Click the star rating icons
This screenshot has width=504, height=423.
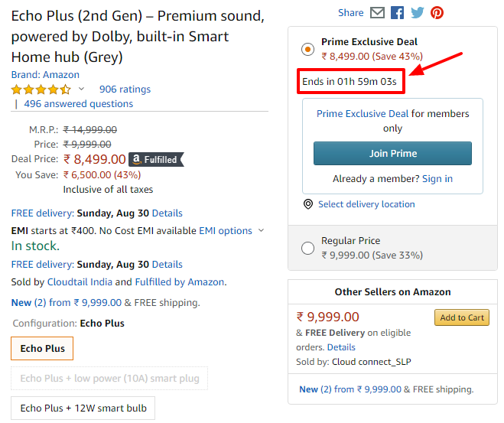coord(41,89)
